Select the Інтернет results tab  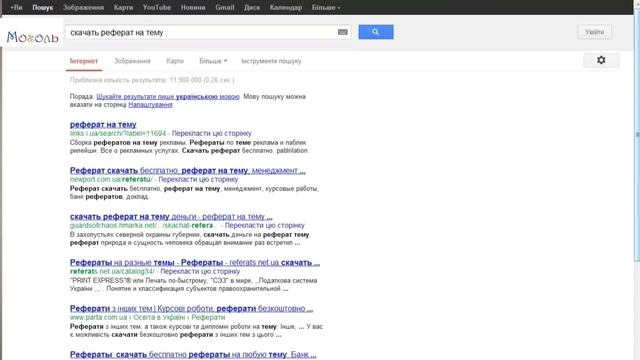pyautogui.click(x=84, y=61)
